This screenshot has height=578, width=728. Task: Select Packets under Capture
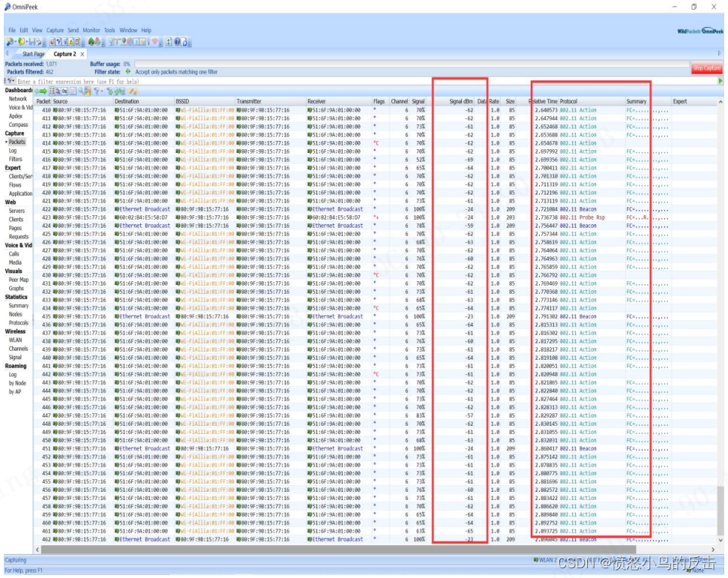point(16,142)
